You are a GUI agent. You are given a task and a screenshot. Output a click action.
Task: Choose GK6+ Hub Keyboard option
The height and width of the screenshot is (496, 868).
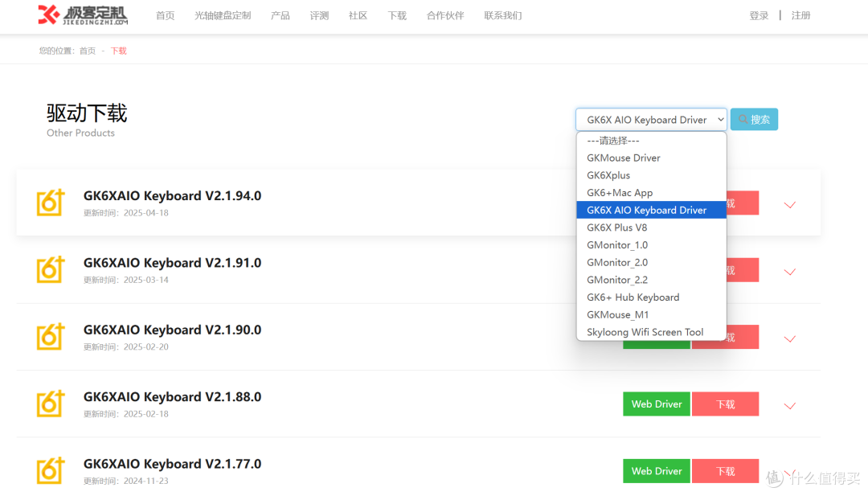651,297
